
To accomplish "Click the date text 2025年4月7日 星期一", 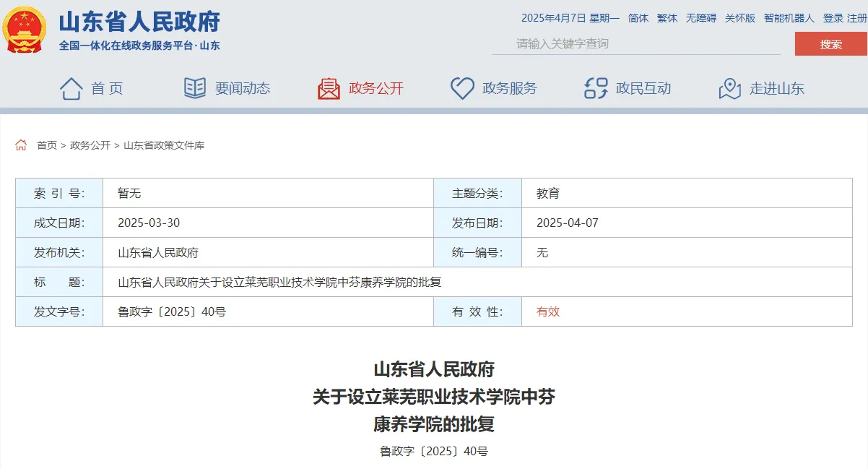I will 570,18.
